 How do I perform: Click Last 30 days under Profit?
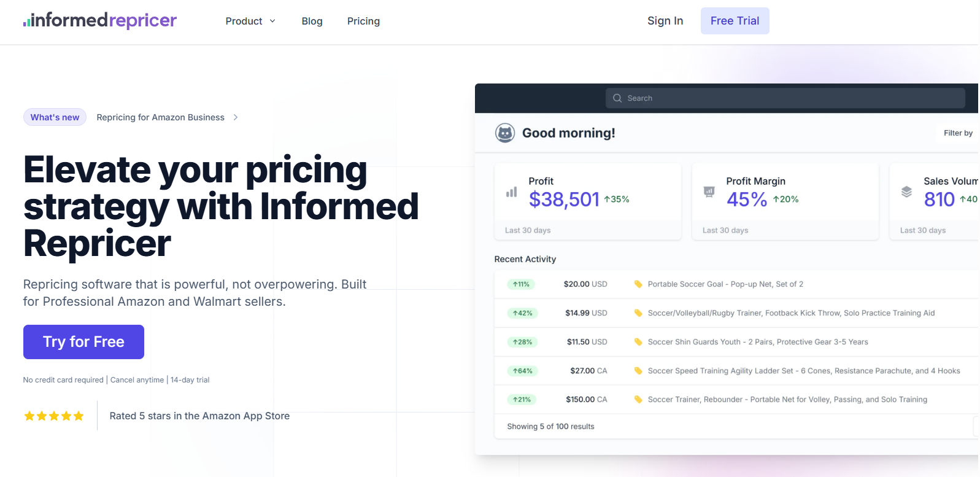[528, 230]
